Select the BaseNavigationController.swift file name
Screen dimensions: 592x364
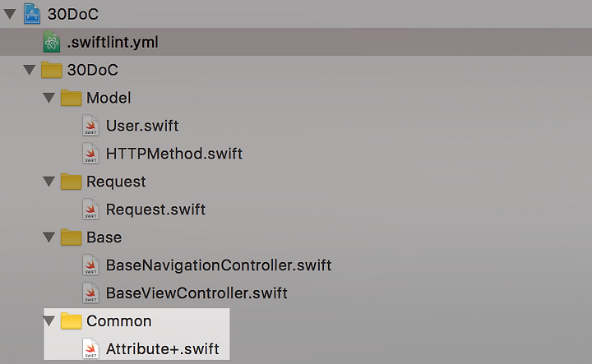click(219, 265)
